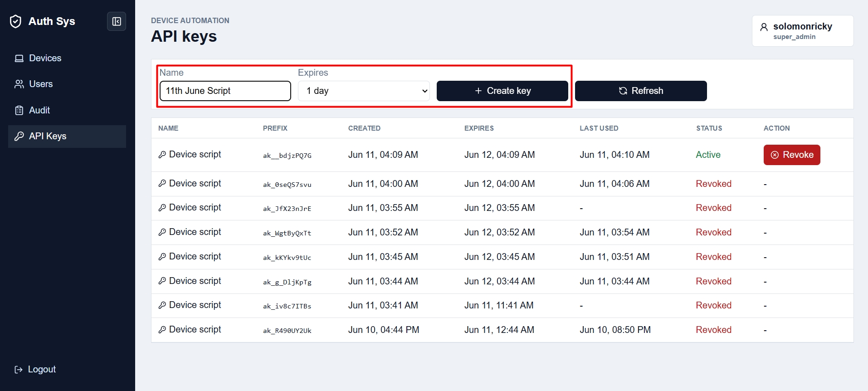This screenshot has height=391, width=868.
Task: Click the Create key button
Action: (x=502, y=91)
